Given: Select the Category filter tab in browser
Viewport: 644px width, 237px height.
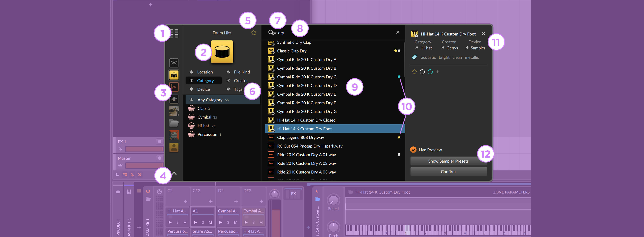Looking at the screenshot, I should [x=205, y=81].
